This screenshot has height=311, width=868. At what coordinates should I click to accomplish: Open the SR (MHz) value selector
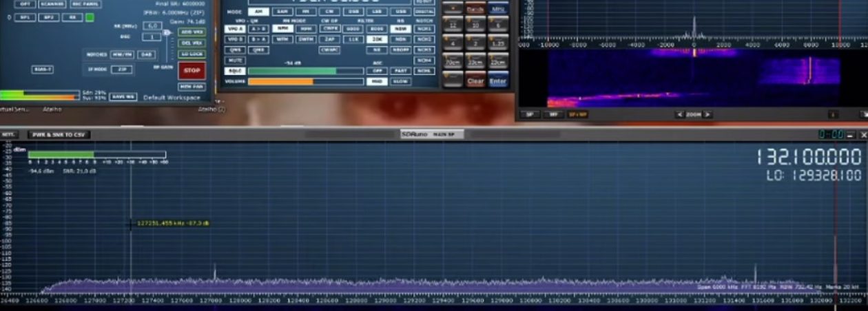pos(152,26)
